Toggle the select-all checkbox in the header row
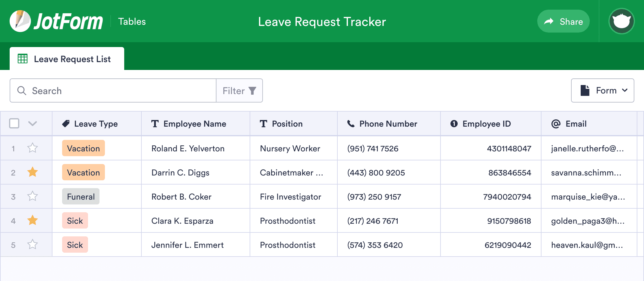 pos(14,123)
